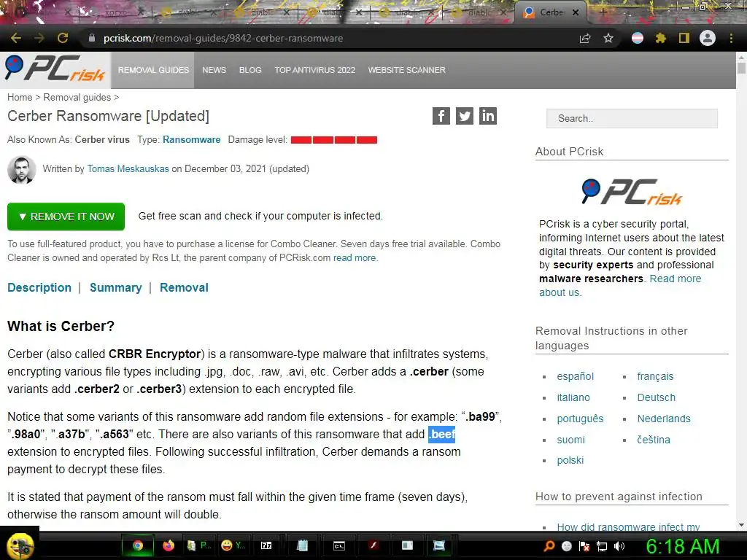
Task: Click the Home breadcrumb link
Action: pos(20,97)
